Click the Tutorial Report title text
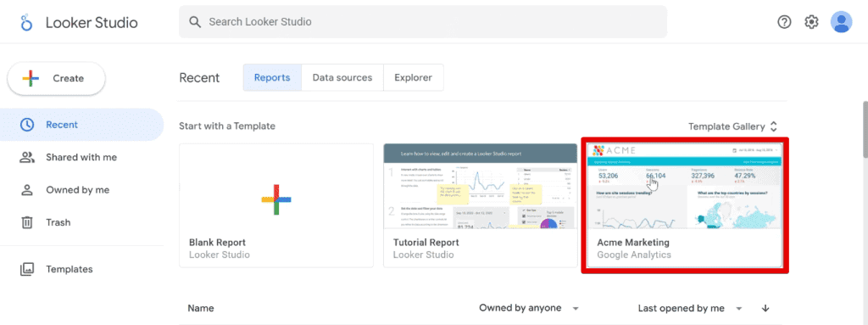The height and width of the screenshot is (325, 868). (x=426, y=243)
